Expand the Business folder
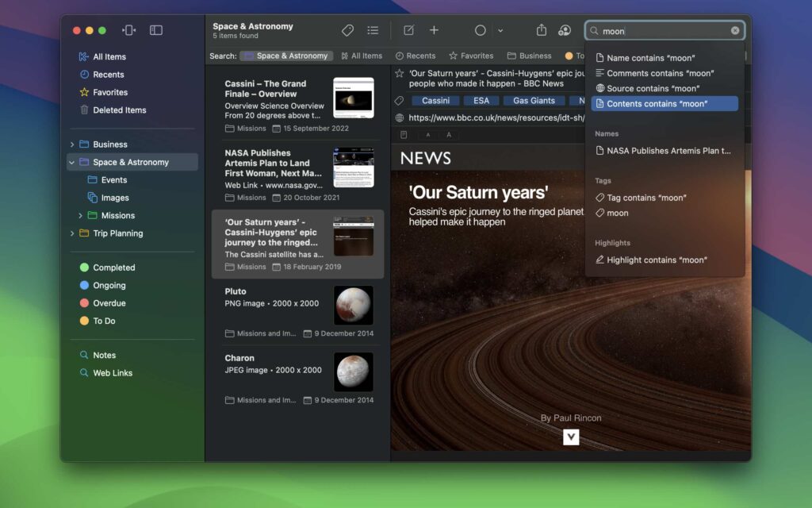The height and width of the screenshot is (508, 812). [x=72, y=144]
